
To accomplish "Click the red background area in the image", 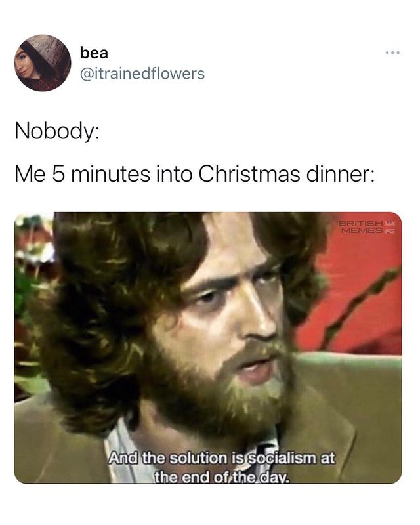I will [360, 295].
